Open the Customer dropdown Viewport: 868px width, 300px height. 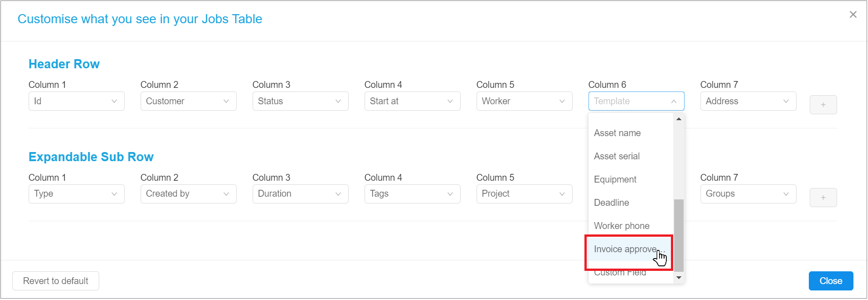(188, 101)
